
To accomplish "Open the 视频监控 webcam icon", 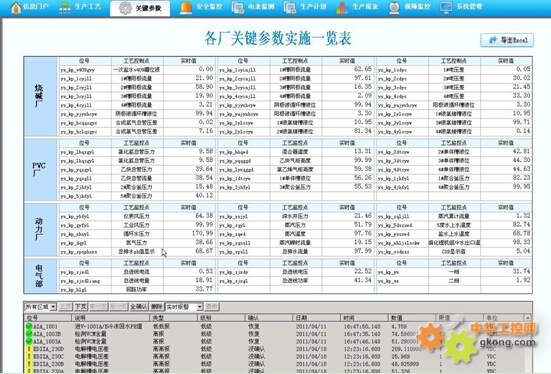I will coord(394,8).
